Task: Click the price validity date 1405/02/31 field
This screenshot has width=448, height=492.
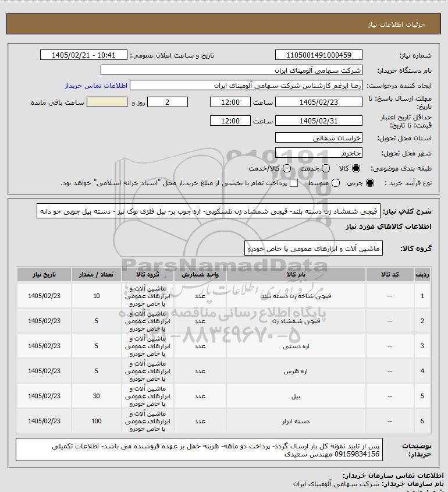Action: click(x=318, y=121)
